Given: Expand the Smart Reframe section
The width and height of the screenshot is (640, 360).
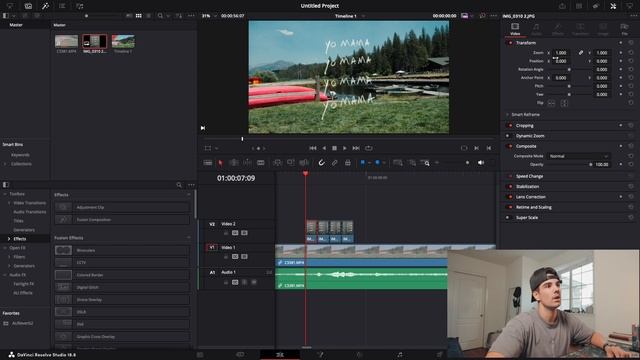Looking at the screenshot, I should click(x=526, y=115).
